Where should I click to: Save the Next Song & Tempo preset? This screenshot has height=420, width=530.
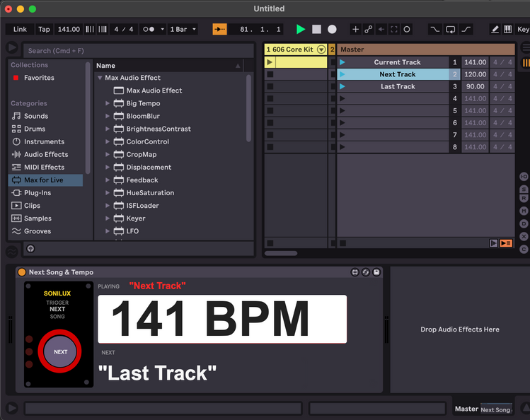(x=376, y=272)
